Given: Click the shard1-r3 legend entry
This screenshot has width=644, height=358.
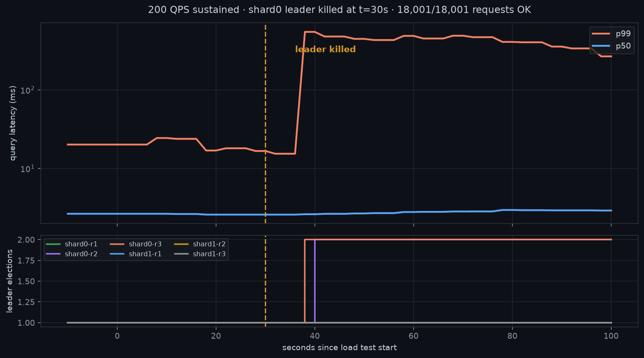Looking at the screenshot, I should tap(200, 254).
